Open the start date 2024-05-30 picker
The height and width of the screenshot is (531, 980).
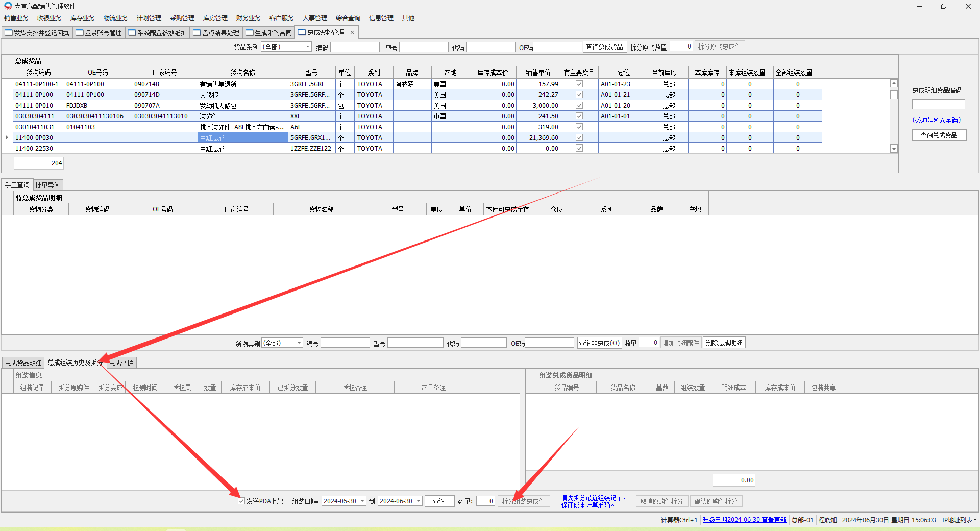coord(363,501)
